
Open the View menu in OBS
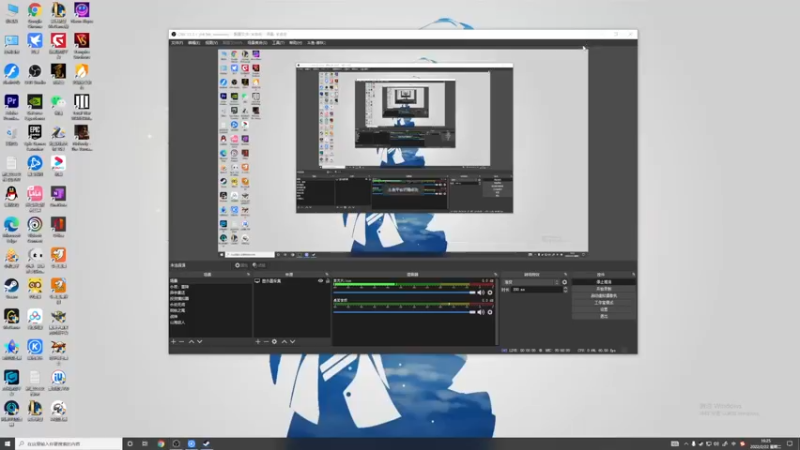click(211, 43)
